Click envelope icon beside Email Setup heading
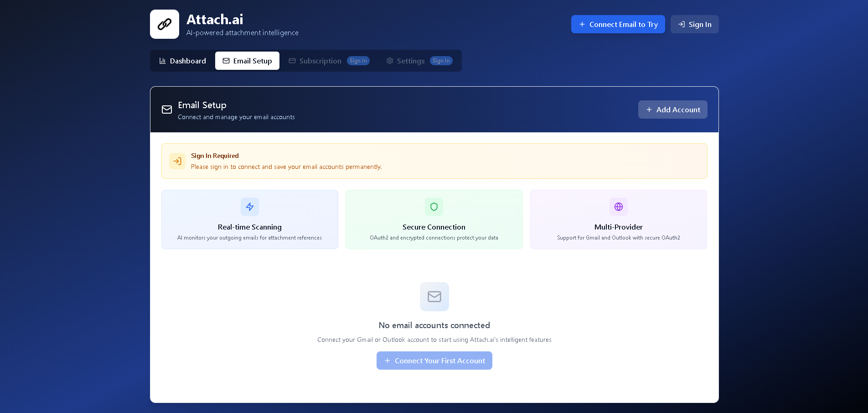The image size is (868, 413). point(167,110)
